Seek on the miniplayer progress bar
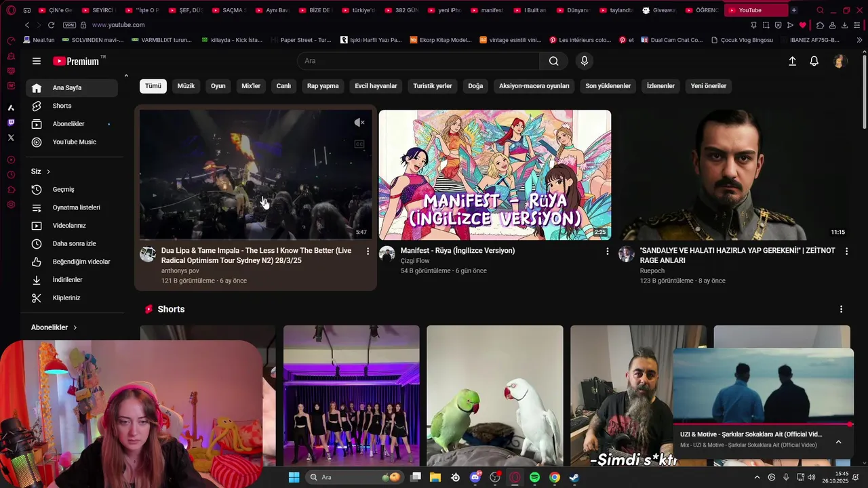 763,425
